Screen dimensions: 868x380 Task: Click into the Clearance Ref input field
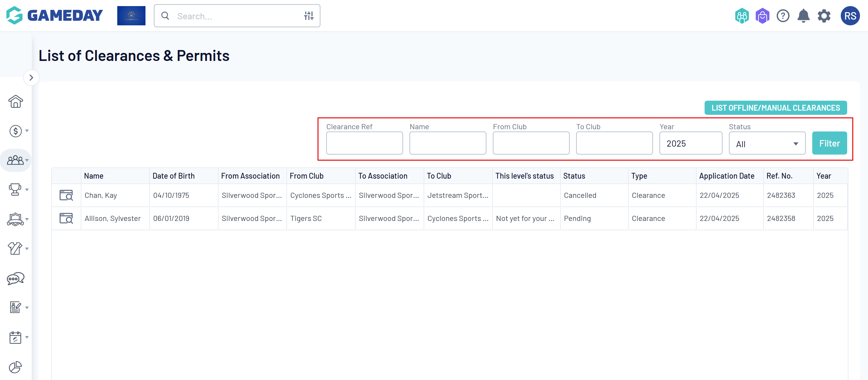point(364,143)
